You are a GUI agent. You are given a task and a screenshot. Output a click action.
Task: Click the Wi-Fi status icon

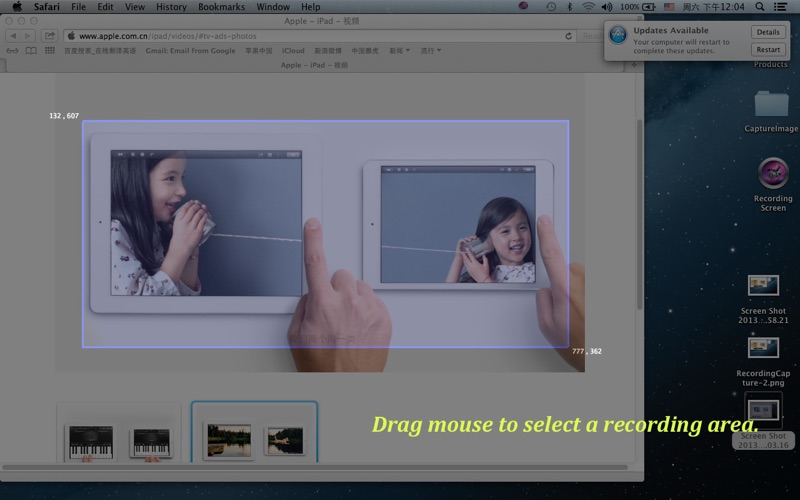588,7
